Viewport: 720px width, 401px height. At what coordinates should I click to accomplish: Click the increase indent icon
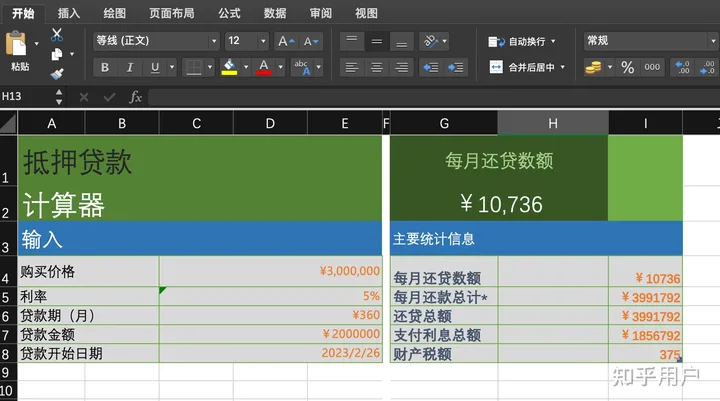[x=457, y=67]
